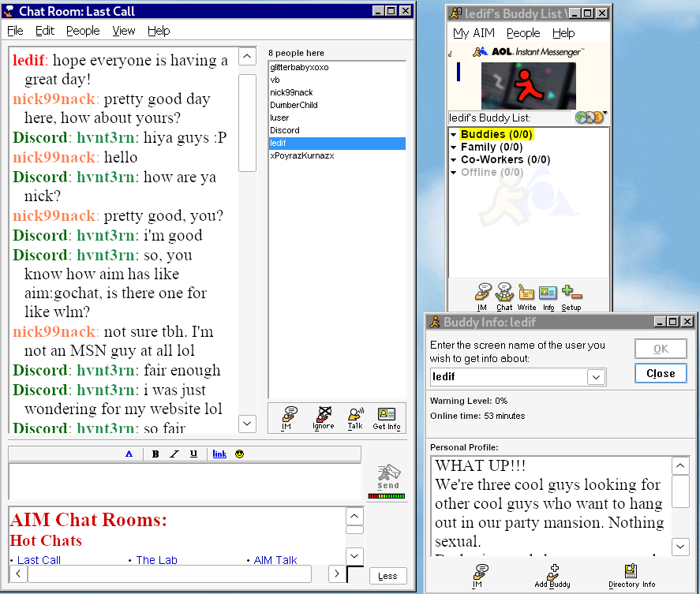
Task: Click Chat icon in Buddy List window
Action: tap(504, 297)
